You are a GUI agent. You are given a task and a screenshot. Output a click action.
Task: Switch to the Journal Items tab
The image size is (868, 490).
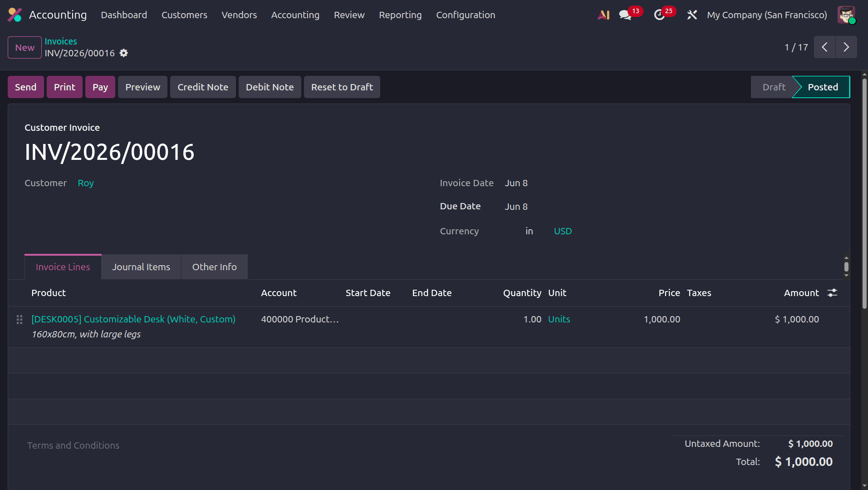[141, 267]
